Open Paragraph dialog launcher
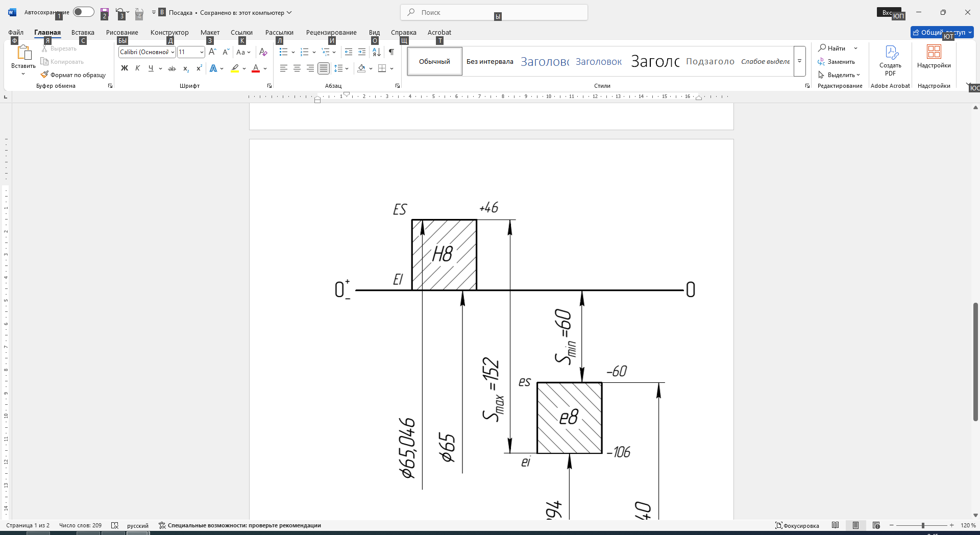The width and height of the screenshot is (980, 535). pos(398,86)
